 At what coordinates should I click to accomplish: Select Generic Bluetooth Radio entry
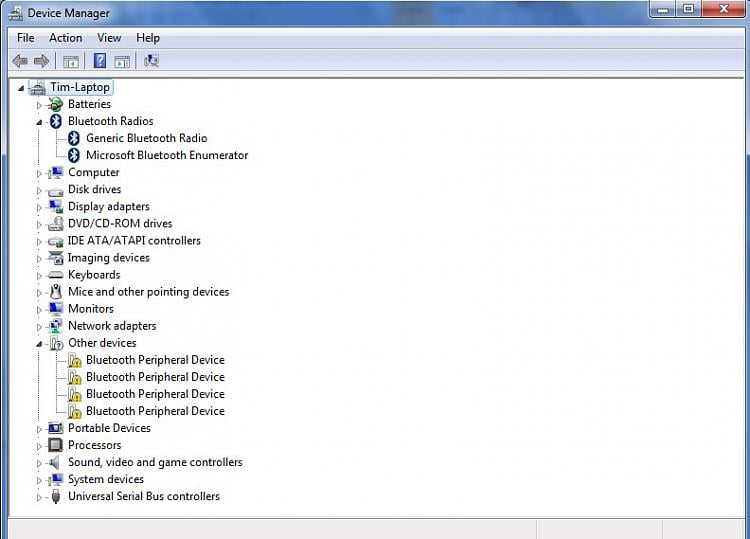point(146,138)
